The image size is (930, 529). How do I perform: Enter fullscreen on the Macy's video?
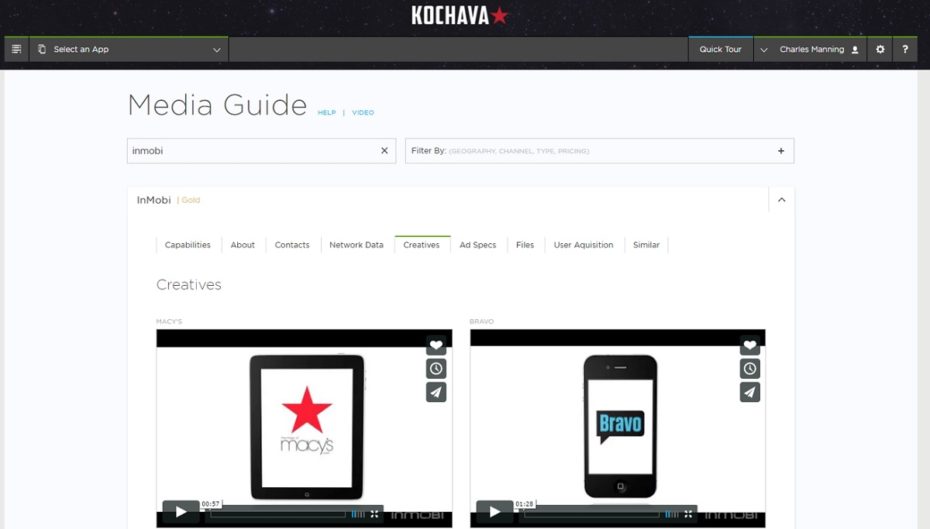(x=374, y=514)
